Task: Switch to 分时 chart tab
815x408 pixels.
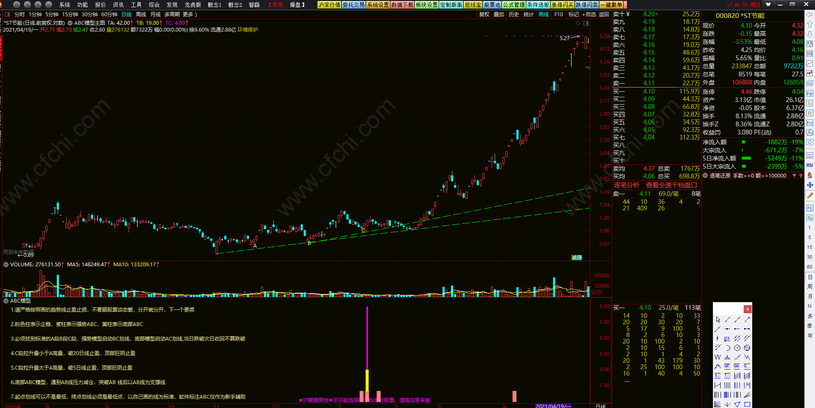Action: pyautogui.click(x=20, y=15)
